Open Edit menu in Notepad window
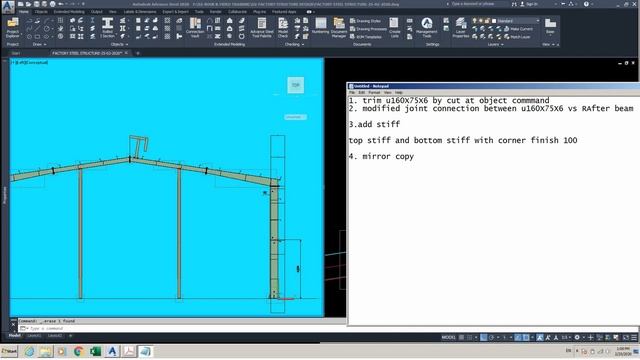The image size is (640, 360). [x=362, y=93]
